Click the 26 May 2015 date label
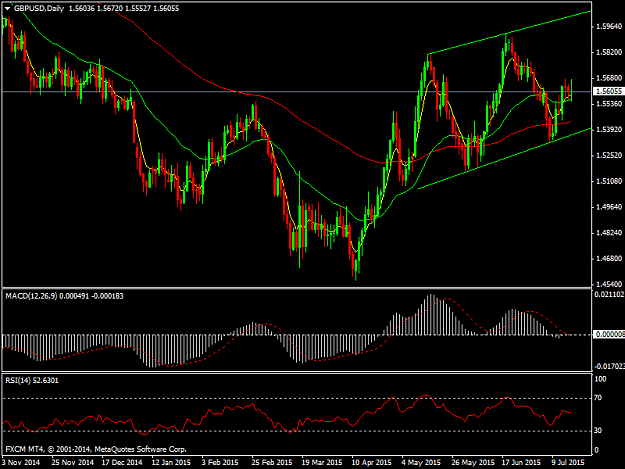 (473, 463)
